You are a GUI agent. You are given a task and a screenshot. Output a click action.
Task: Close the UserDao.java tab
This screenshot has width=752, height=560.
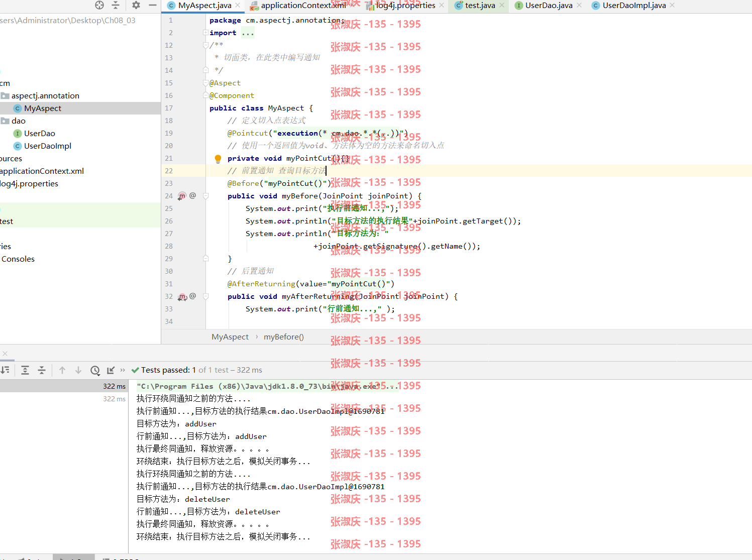579,6
